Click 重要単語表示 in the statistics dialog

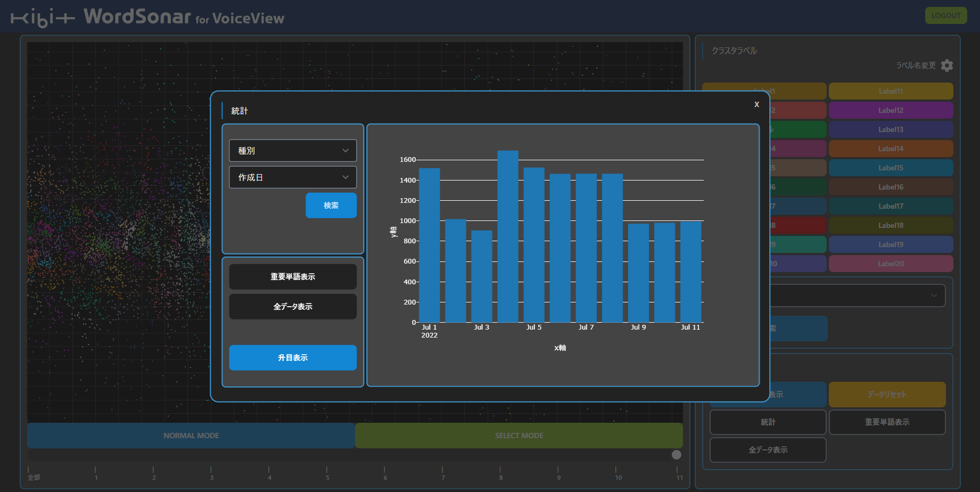coord(293,277)
